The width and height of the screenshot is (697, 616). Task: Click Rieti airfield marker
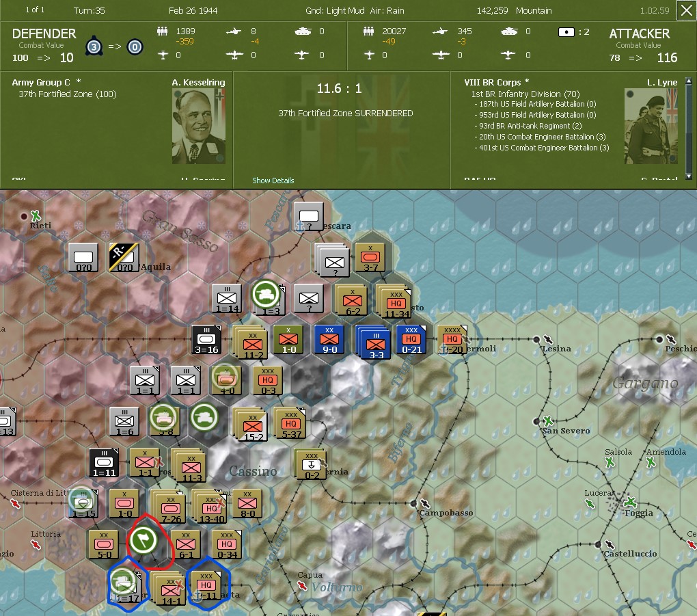click(x=36, y=216)
